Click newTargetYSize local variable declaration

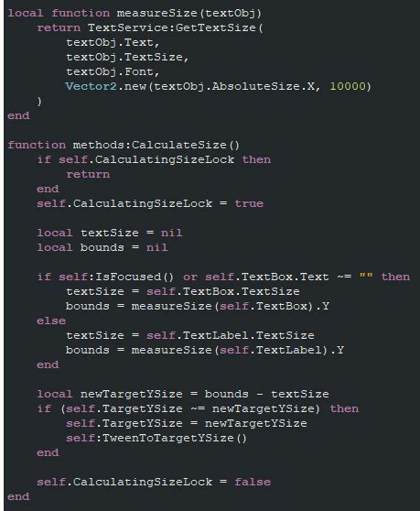pyautogui.click(x=132, y=394)
